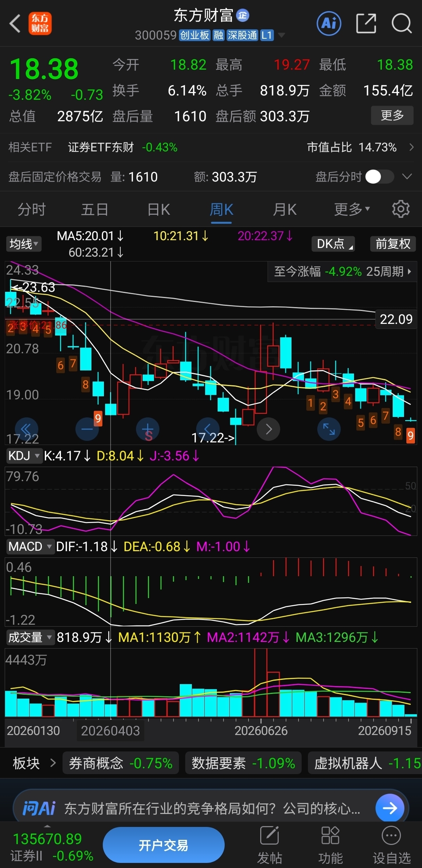The height and width of the screenshot is (868, 422).
Task: Click the 开户交易 button
Action: pyautogui.click(x=163, y=845)
